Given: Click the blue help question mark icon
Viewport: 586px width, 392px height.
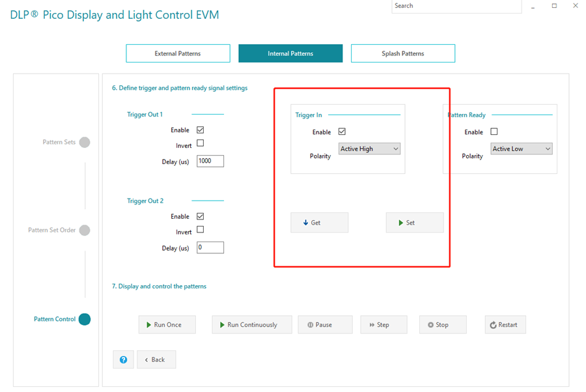Looking at the screenshot, I should click(123, 359).
